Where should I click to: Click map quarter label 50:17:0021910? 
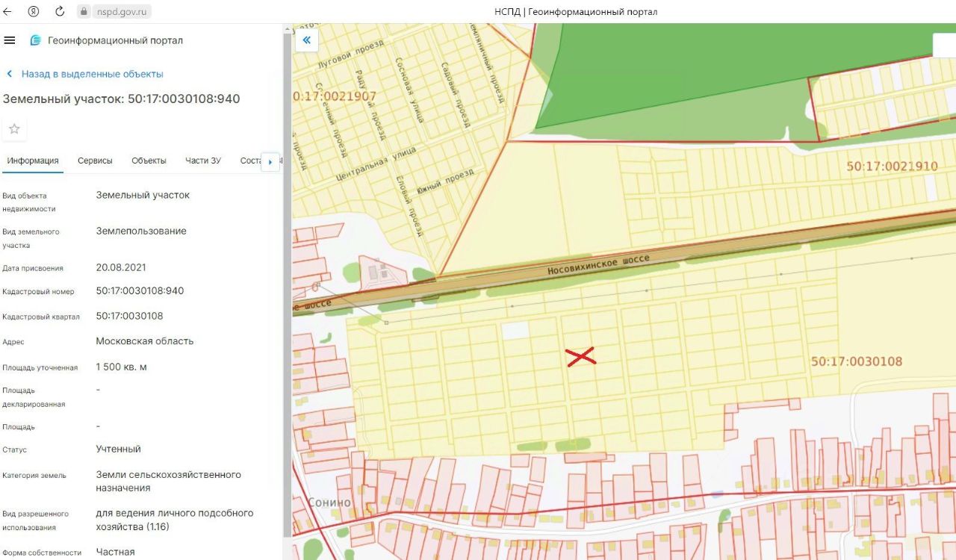click(892, 167)
